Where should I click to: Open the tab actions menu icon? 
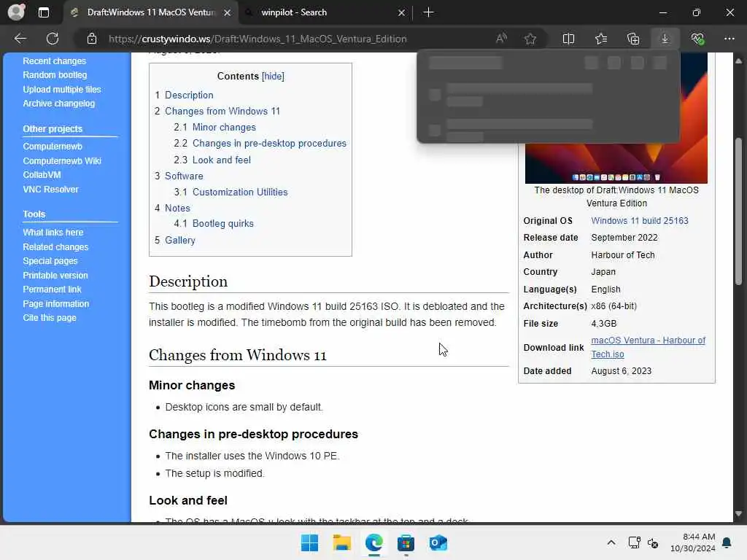[x=43, y=12]
